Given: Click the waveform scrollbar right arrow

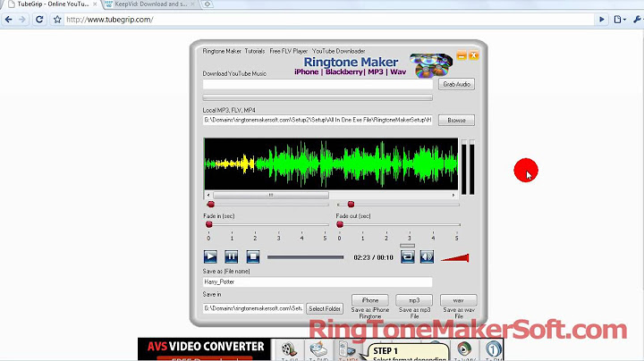Looking at the screenshot, I should [453, 196].
